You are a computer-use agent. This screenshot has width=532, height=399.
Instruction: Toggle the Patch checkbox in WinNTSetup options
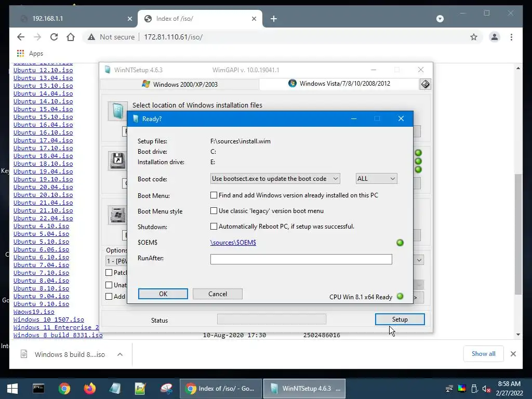click(109, 272)
